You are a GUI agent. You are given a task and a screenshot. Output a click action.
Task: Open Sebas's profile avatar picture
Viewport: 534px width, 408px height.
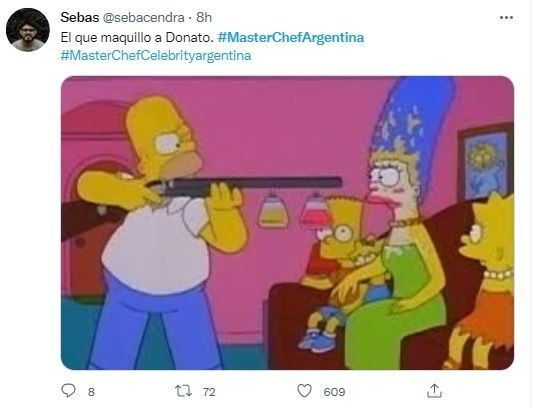coord(28,30)
